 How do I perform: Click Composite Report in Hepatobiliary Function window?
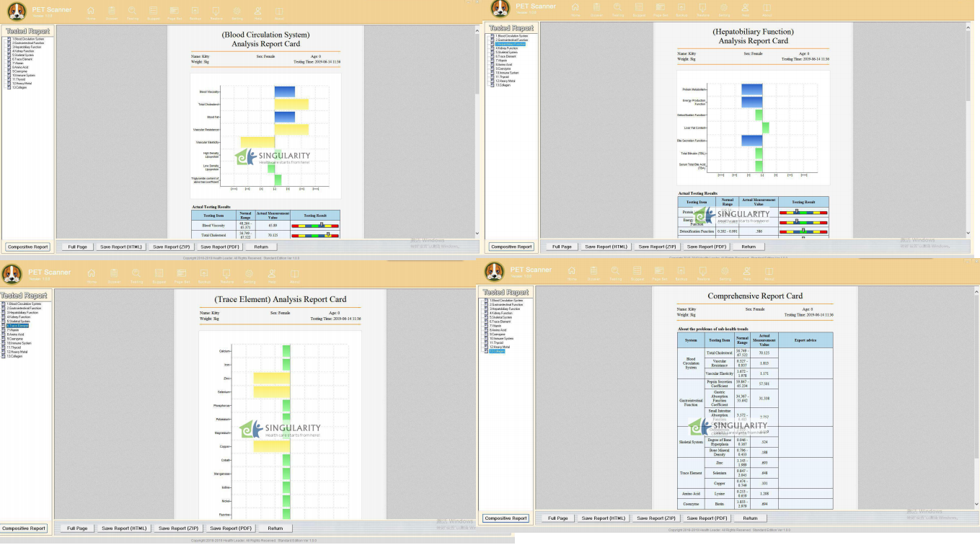tap(511, 247)
